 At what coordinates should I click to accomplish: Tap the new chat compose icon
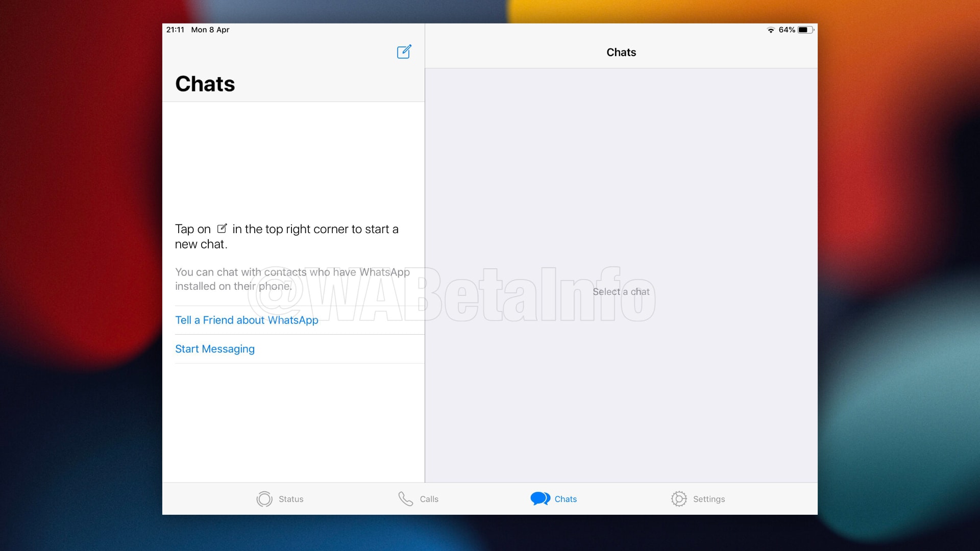tap(404, 52)
